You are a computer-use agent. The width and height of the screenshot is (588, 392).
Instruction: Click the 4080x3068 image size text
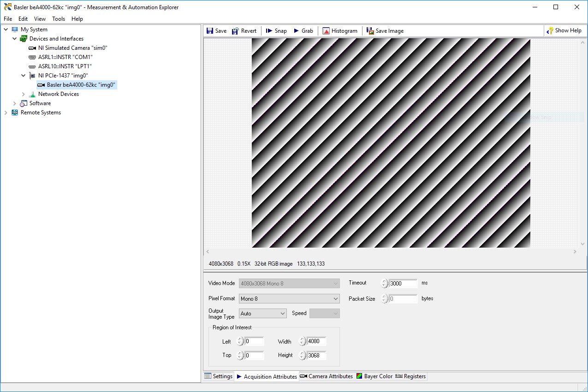pyautogui.click(x=221, y=264)
